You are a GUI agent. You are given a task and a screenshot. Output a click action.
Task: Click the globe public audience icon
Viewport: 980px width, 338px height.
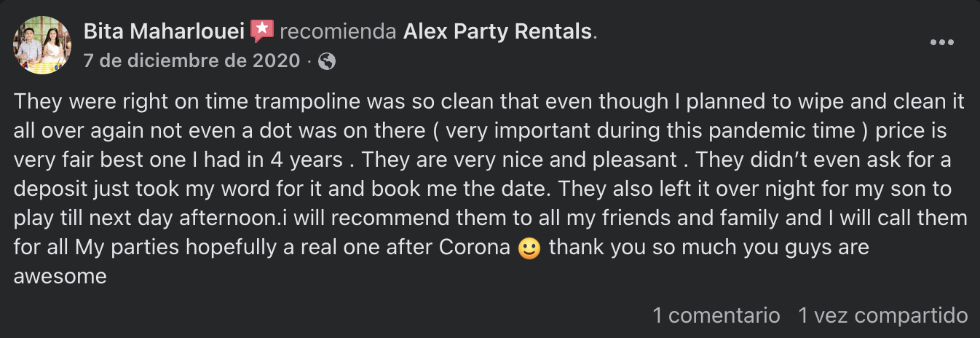click(x=327, y=61)
